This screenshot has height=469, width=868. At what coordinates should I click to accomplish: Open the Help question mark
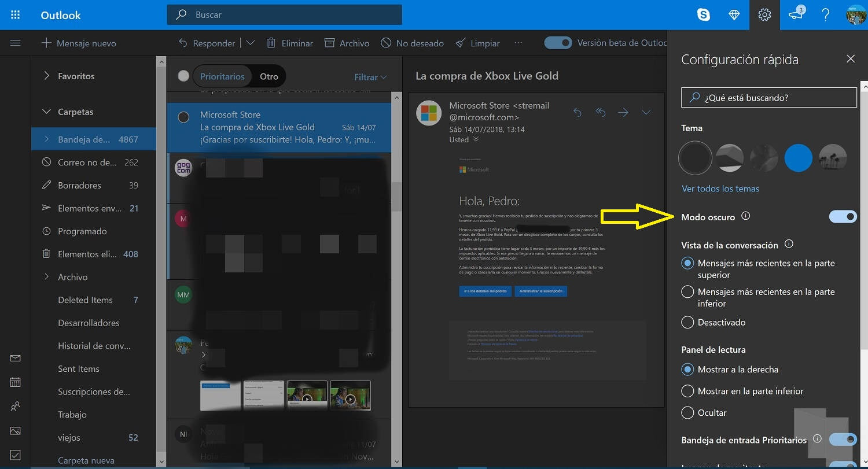pyautogui.click(x=826, y=15)
